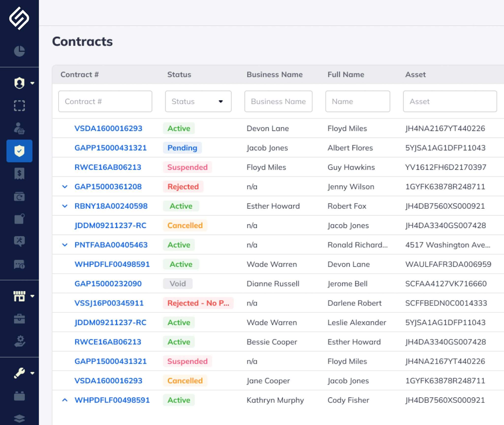The width and height of the screenshot is (504, 425).
Task: Click the stacked layers icon at bottom
Action: point(19,418)
